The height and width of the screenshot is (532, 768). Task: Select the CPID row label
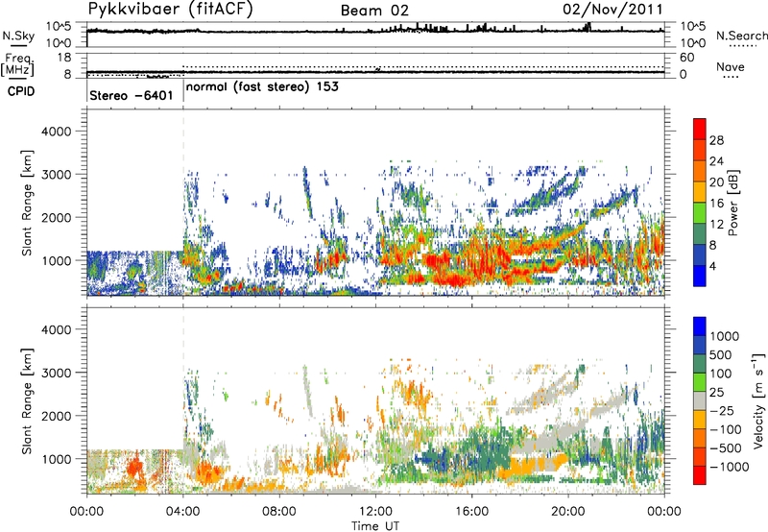(x=21, y=91)
